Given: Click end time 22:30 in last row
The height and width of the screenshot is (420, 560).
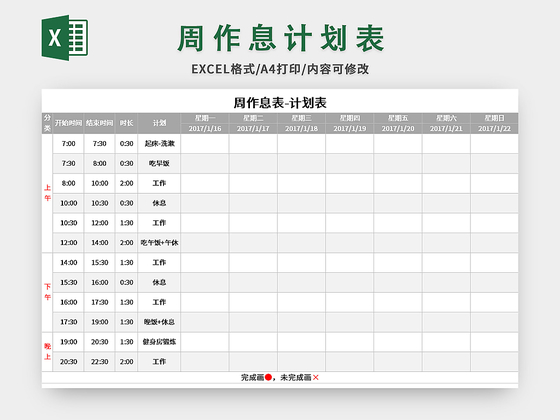Looking at the screenshot, I should click(100, 362).
